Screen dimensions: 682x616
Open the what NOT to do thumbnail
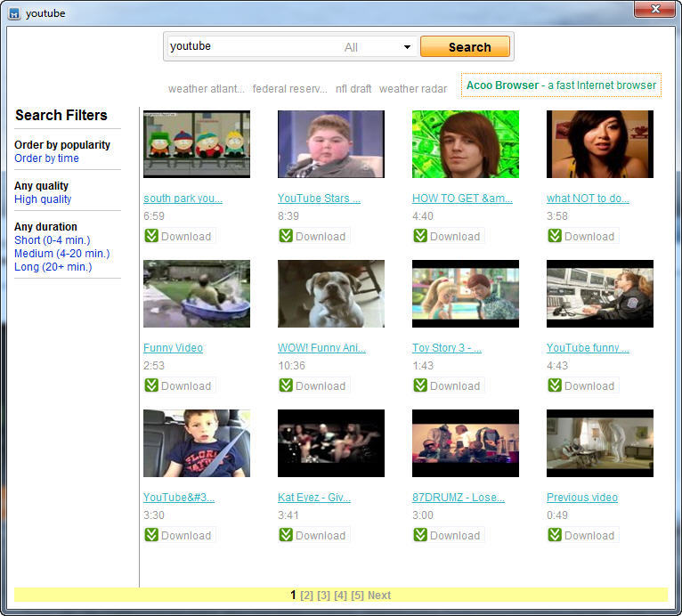(x=600, y=144)
